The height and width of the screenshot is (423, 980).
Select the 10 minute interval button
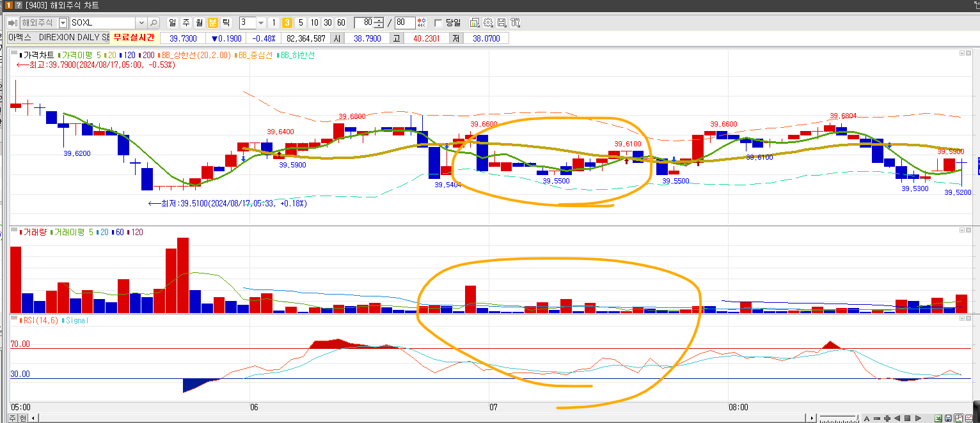click(x=314, y=23)
